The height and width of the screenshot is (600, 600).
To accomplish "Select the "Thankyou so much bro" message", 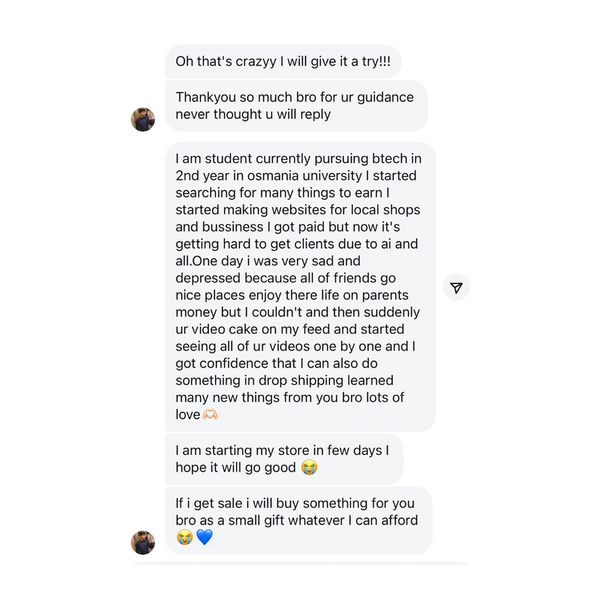I will click(295, 106).
